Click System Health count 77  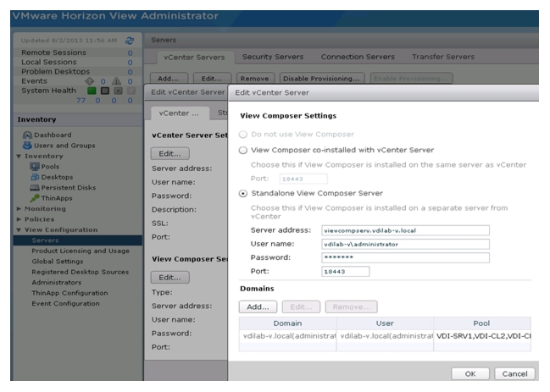81,101
